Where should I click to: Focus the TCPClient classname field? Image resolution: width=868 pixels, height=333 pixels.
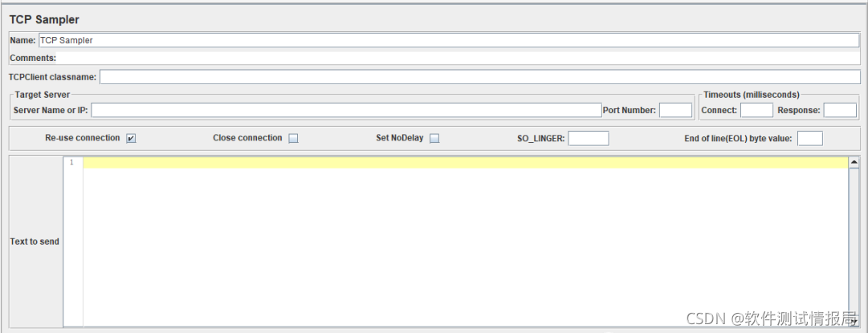click(480, 77)
